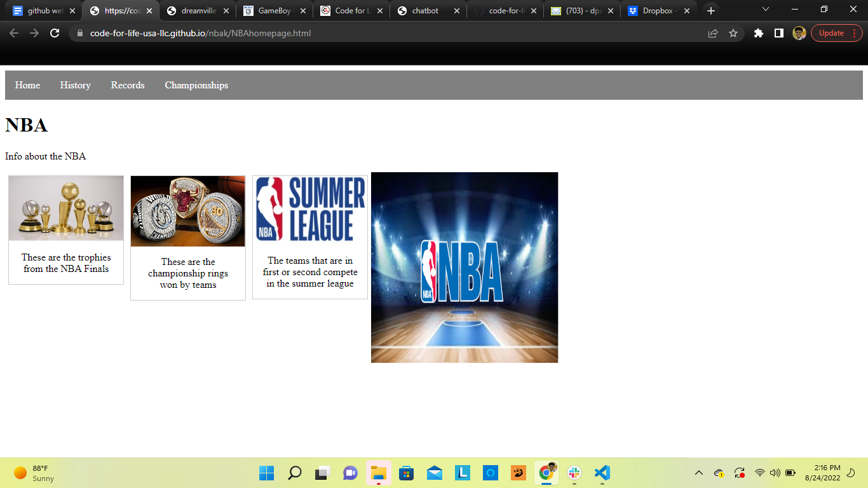868x488 pixels.
Task: Click the Chrome icon on taskbar
Action: (546, 473)
